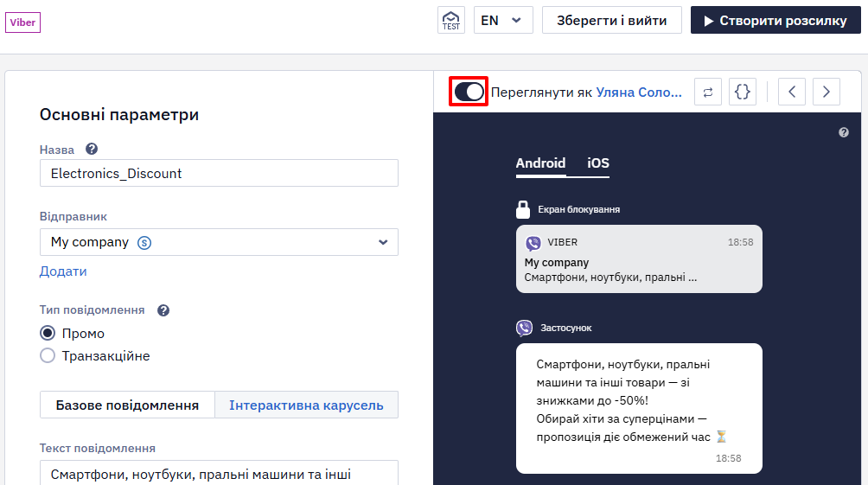This screenshot has width=868, height=485.
Task: Click the in-app message preview bubble
Action: pyautogui.click(x=639, y=409)
